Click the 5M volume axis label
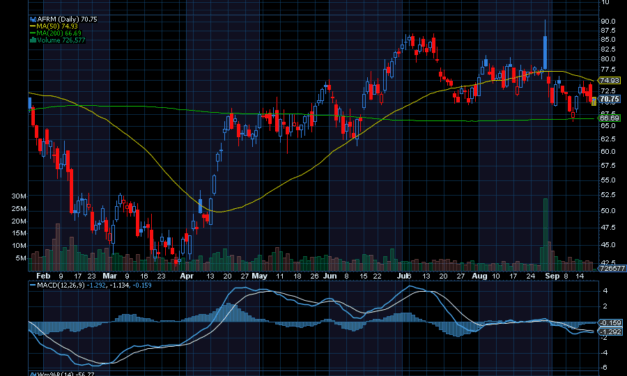Image resolution: width=627 pixels, height=376 pixels. pyautogui.click(x=21, y=258)
